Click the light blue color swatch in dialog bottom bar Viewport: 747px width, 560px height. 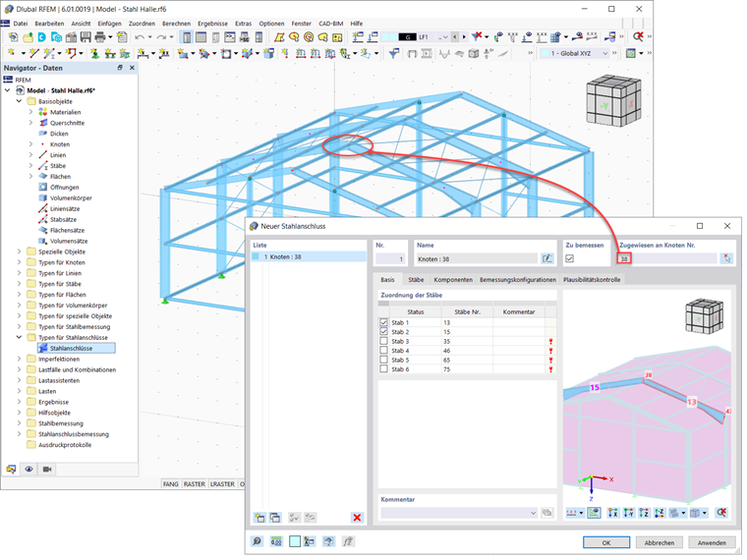[295, 541]
